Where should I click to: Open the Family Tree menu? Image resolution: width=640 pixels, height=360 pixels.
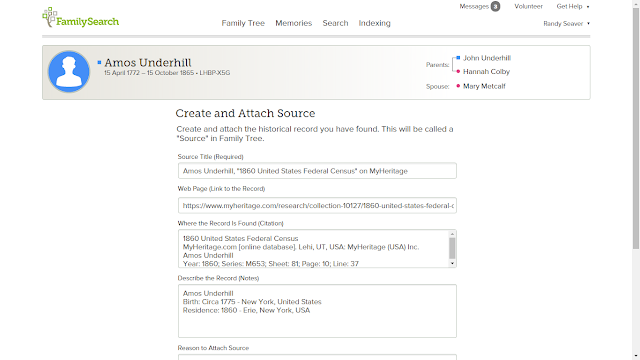243,23
